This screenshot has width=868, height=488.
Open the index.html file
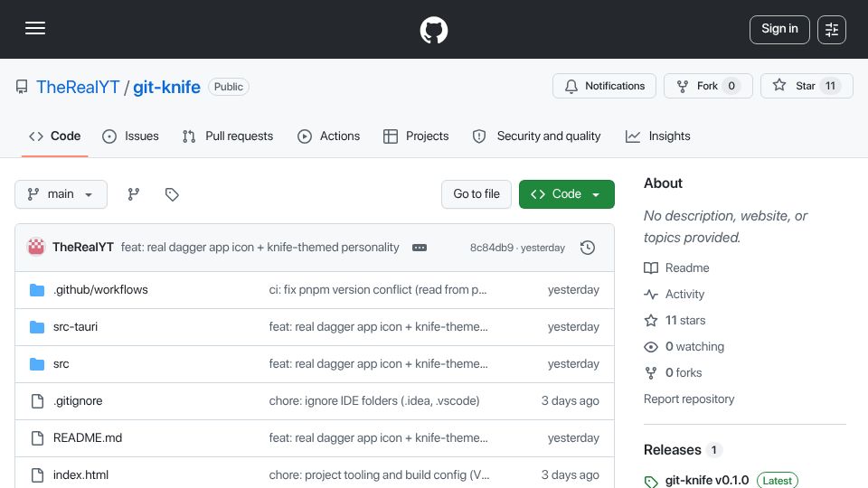80,475
